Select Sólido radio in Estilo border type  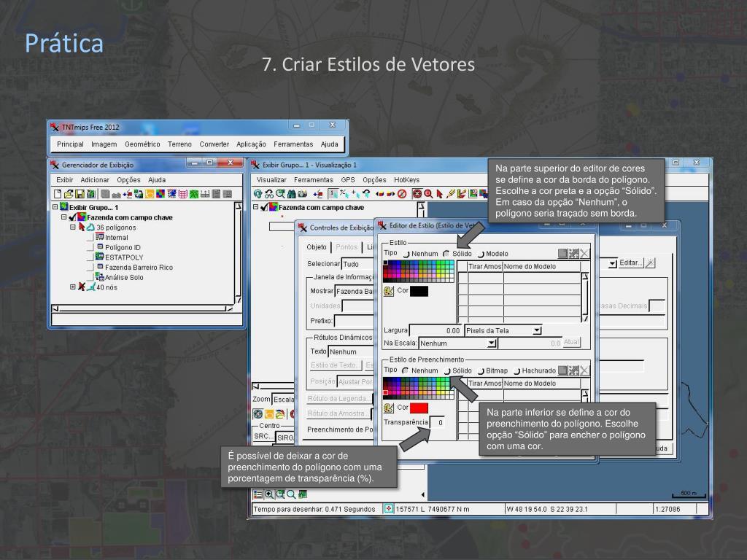point(446,254)
